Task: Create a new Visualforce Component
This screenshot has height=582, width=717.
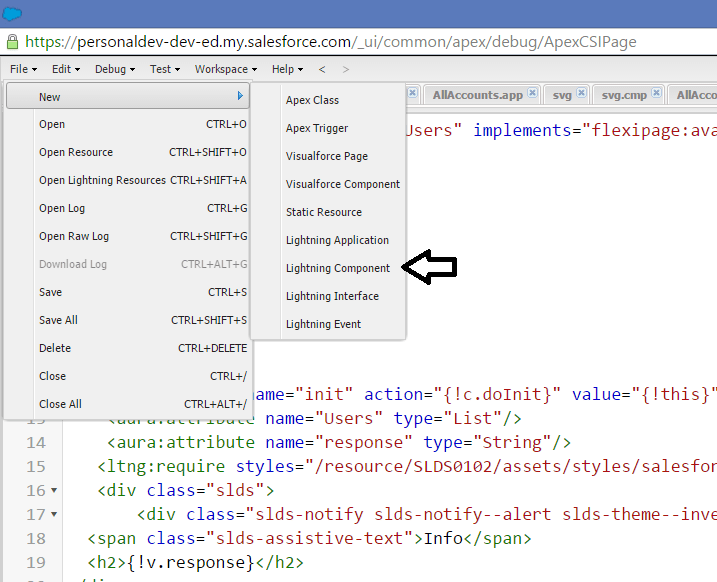Action: point(328,184)
